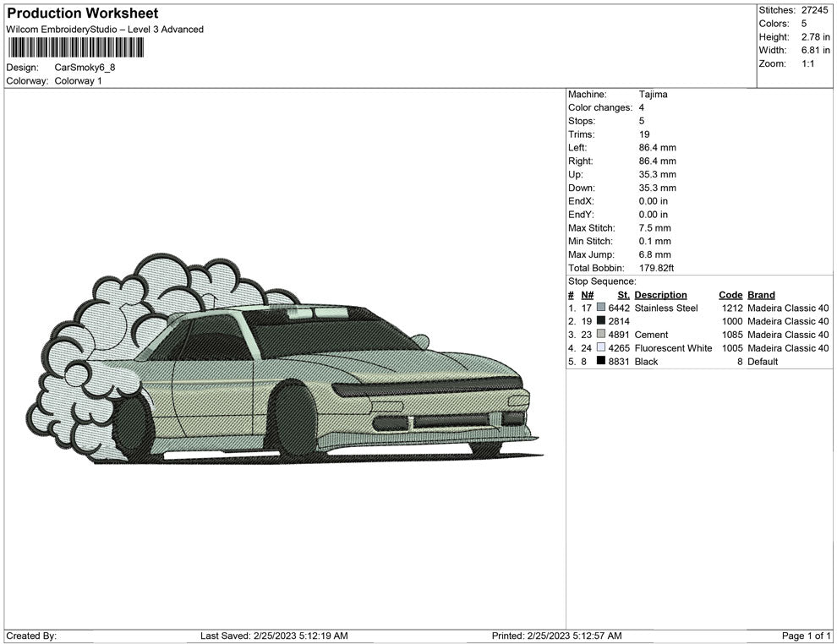Click the Stainless Steel color swatch

click(x=601, y=308)
